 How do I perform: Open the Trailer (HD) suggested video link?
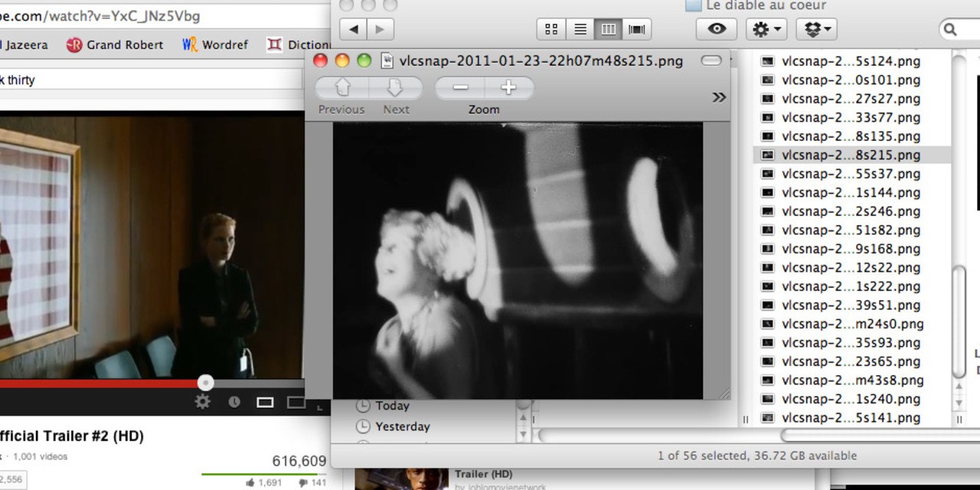483,474
